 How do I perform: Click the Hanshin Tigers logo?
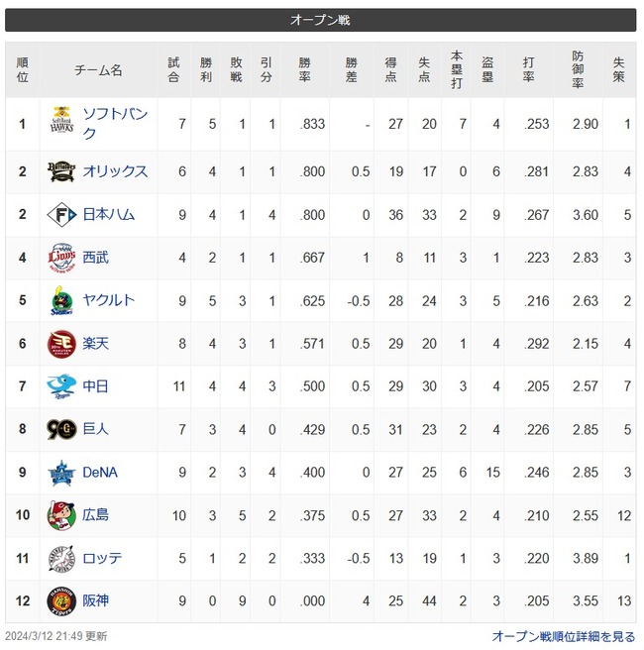click(61, 601)
